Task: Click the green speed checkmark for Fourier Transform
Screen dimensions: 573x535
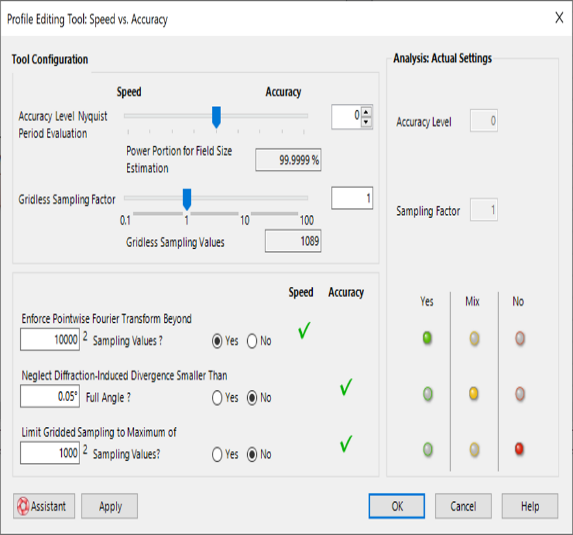Action: 304,330
